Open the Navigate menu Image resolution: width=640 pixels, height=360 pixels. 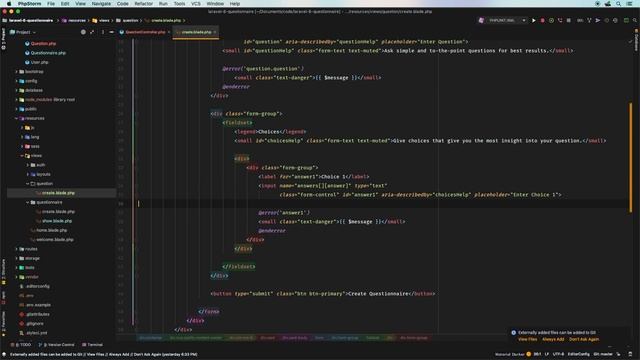101,4
